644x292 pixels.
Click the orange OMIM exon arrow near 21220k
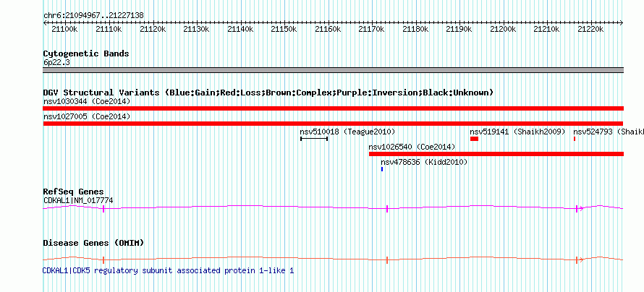tap(580, 260)
